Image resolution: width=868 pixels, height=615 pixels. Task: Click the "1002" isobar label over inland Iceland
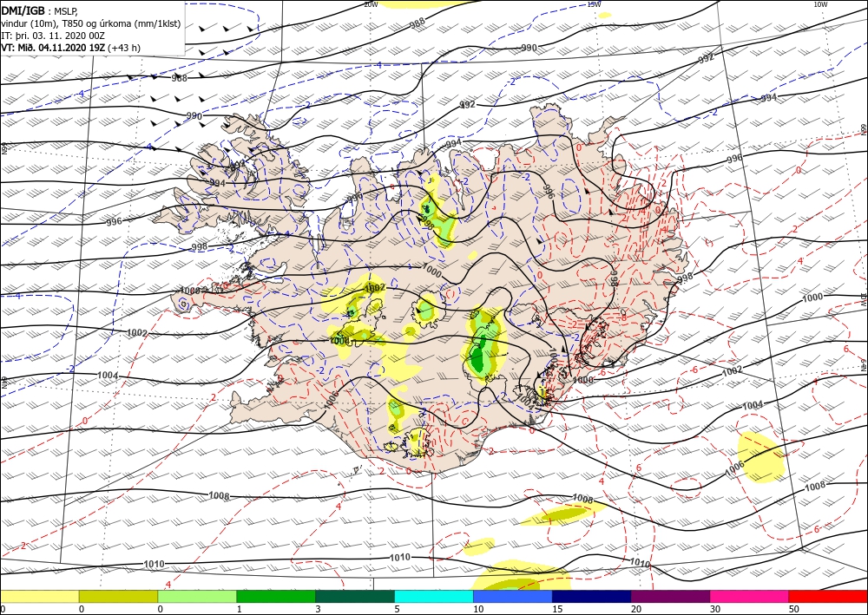pos(375,288)
